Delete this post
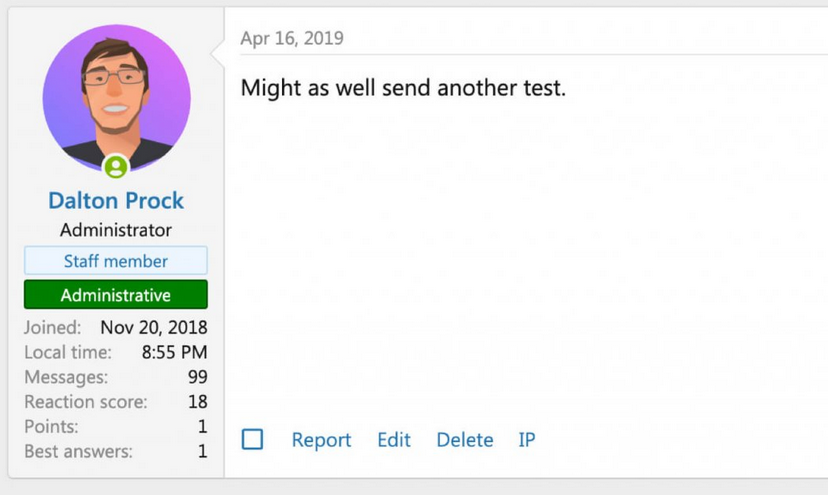 pyautogui.click(x=465, y=440)
